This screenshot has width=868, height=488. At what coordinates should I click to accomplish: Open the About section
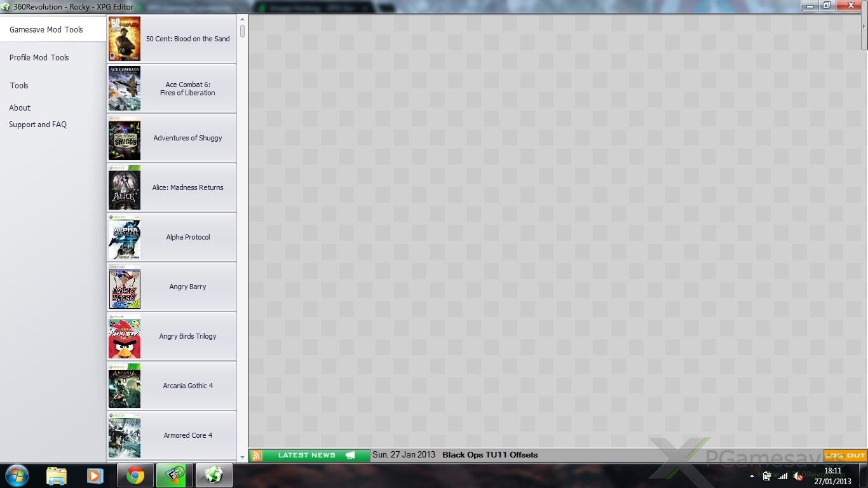20,108
